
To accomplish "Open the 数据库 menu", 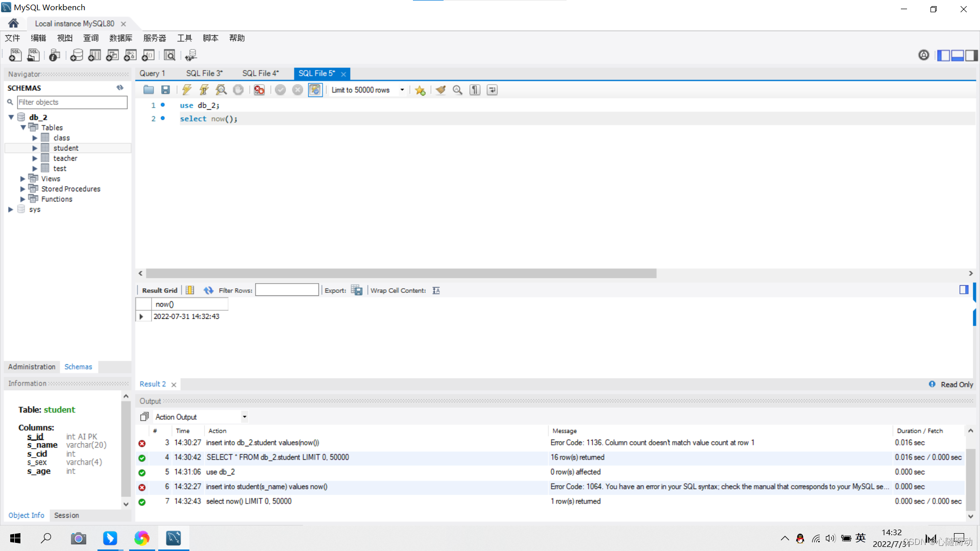I will (x=121, y=38).
